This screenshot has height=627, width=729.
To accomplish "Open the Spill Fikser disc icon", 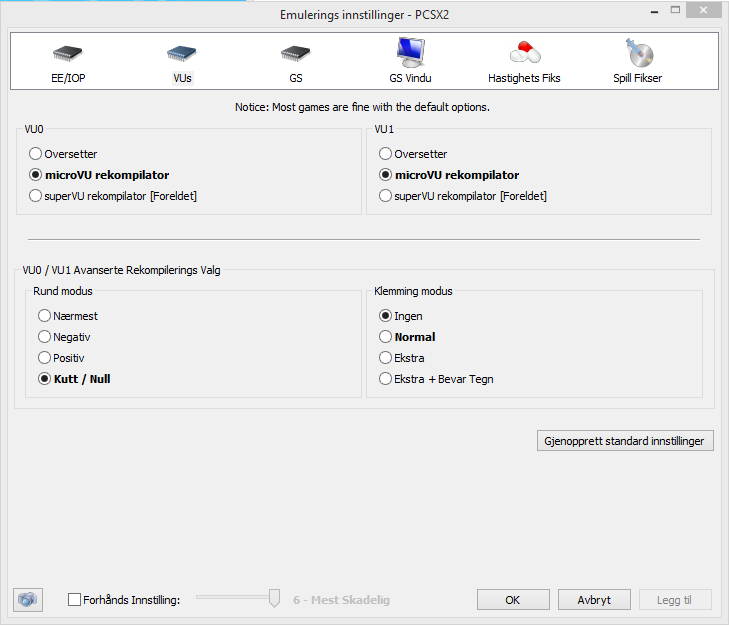I will [639, 53].
